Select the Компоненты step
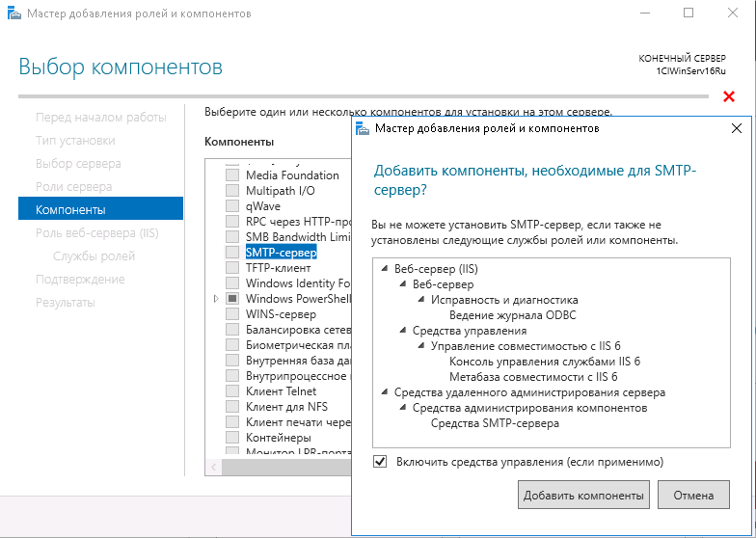 point(100,210)
